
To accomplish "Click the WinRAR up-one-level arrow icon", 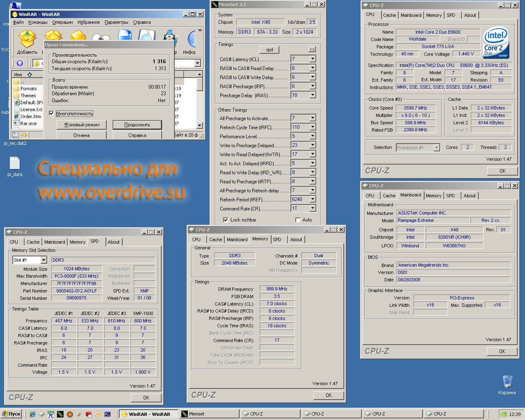I will [20, 63].
